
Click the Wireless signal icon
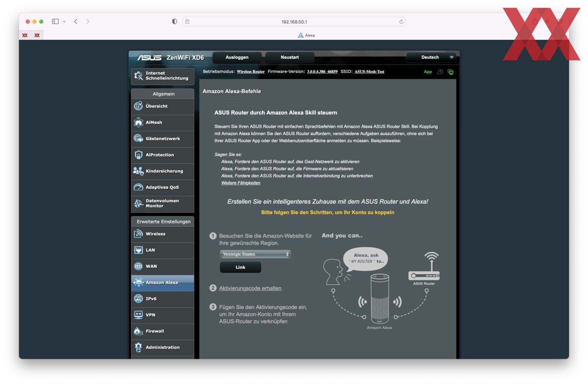tap(138, 234)
